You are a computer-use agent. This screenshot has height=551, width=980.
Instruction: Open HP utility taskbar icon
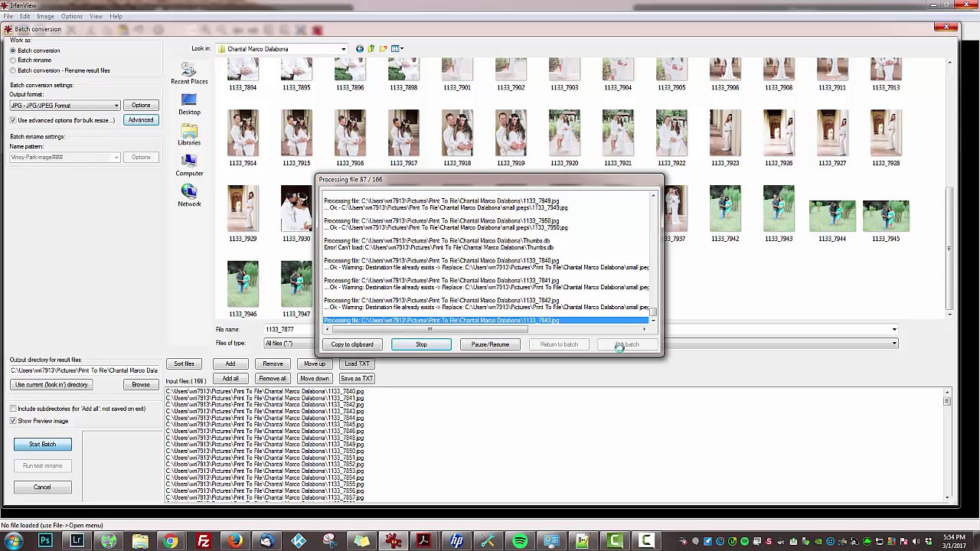[456, 542]
